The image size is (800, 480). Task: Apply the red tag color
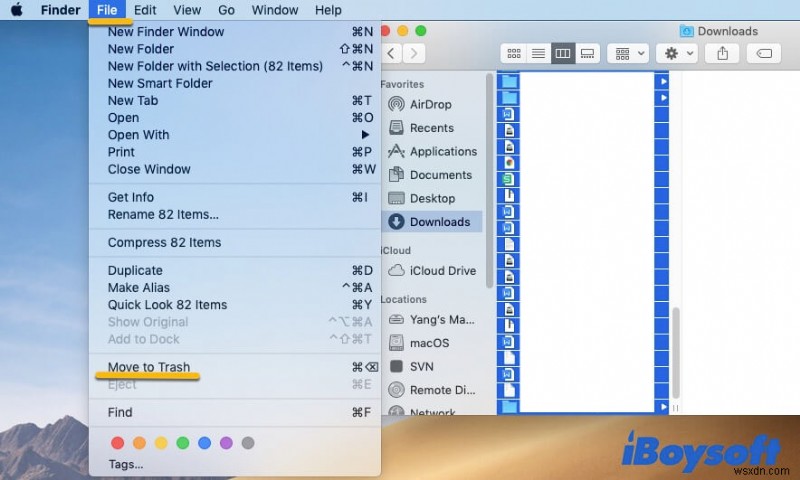pyautogui.click(x=117, y=443)
